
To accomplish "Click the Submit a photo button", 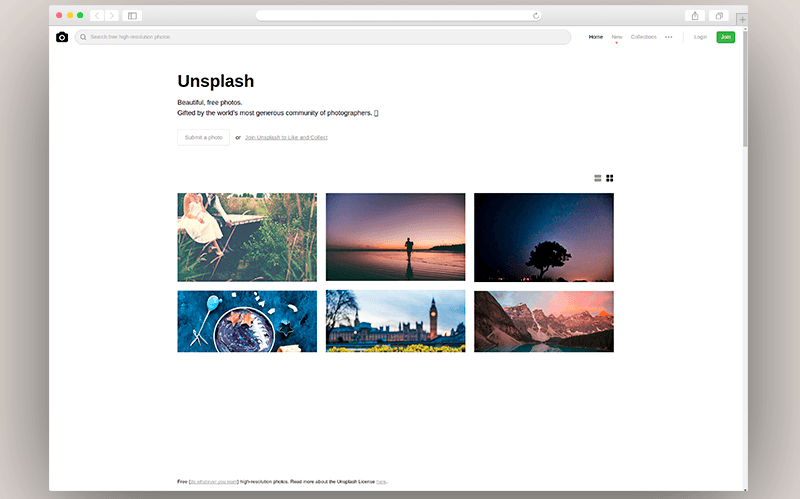I will [204, 137].
